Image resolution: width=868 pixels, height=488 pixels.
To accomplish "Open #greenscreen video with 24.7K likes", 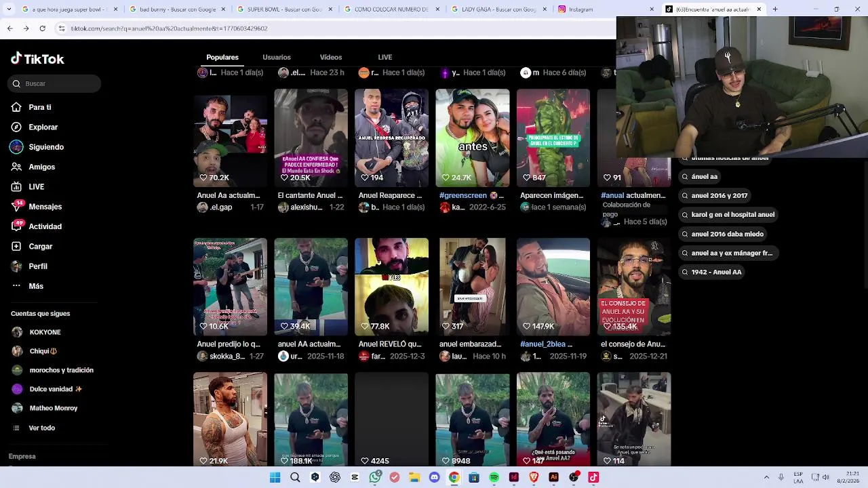I will click(x=473, y=138).
